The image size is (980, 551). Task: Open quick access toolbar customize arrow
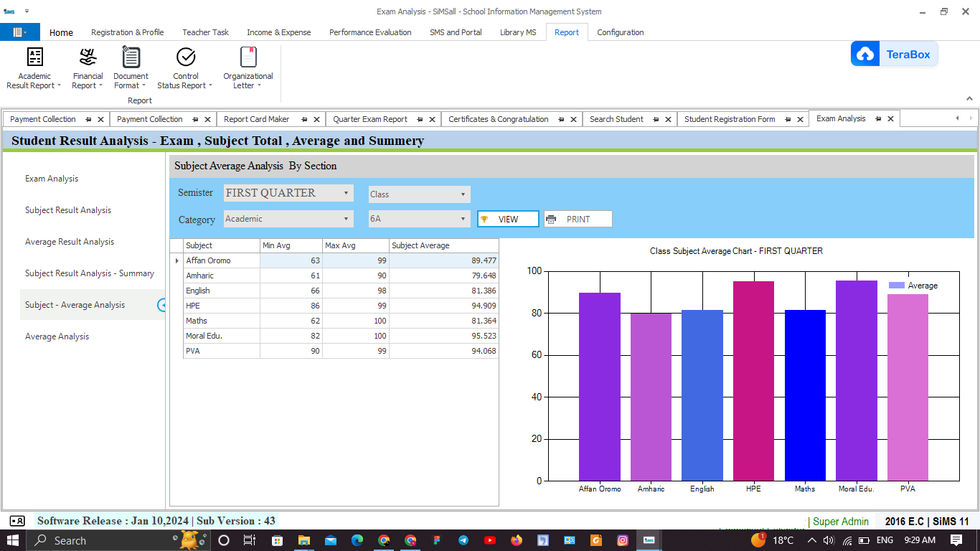[27, 11]
